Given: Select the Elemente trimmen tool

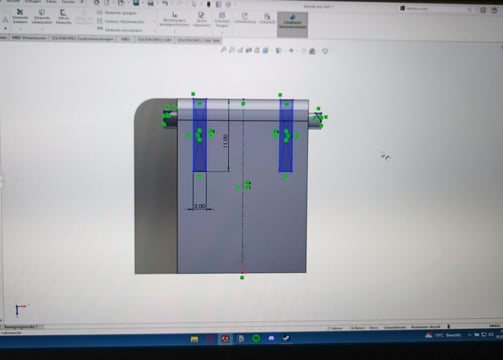Looking at the screenshot, I should point(20,16).
